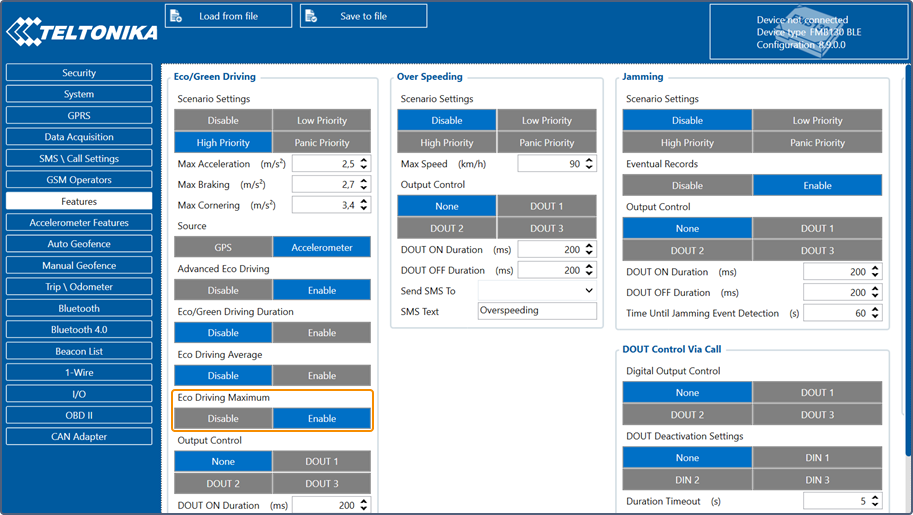
Task: Go to the GPRS settings tab
Action: [x=79, y=116]
